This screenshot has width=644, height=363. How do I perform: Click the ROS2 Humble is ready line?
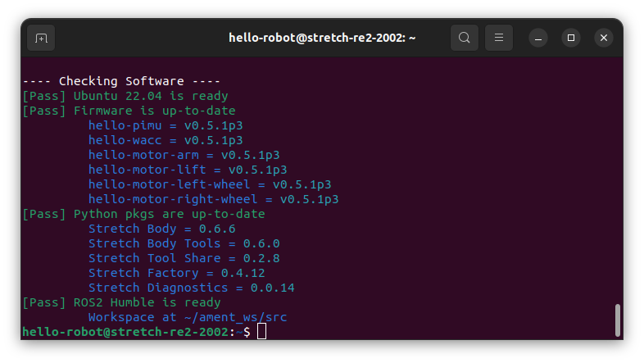(121, 302)
